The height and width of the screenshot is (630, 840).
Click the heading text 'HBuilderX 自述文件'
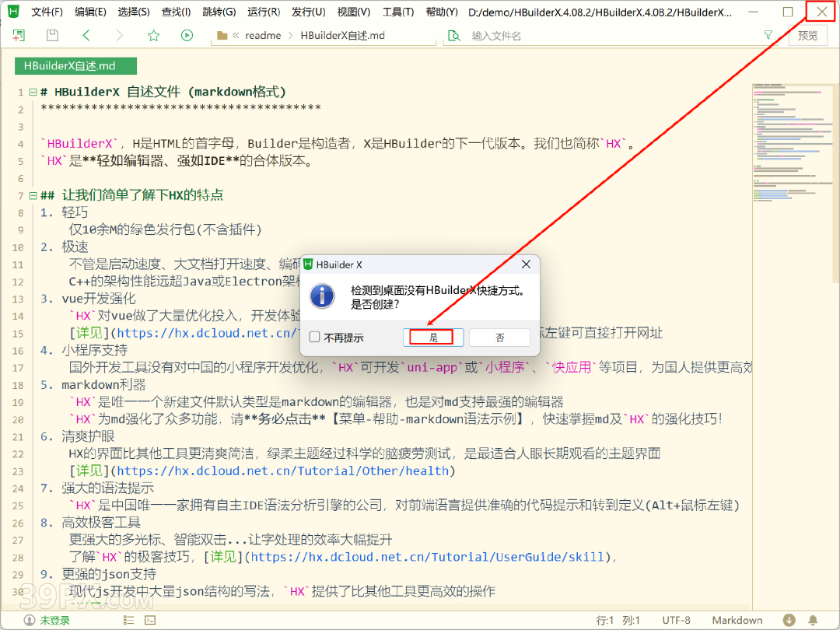coord(117,92)
